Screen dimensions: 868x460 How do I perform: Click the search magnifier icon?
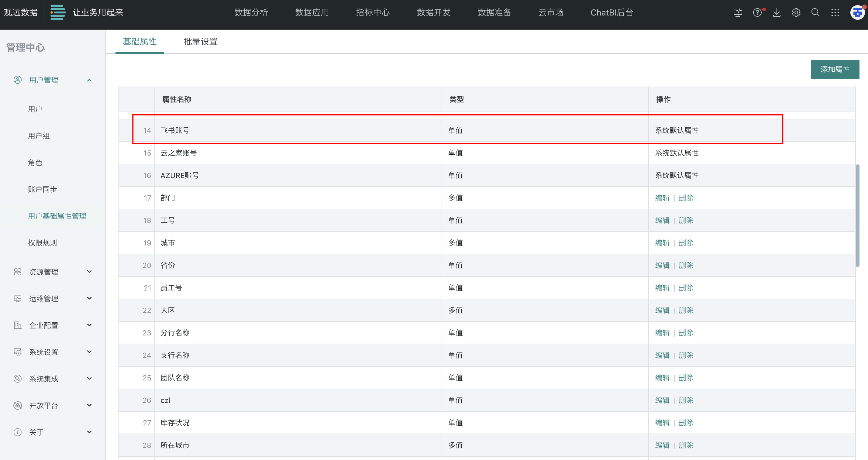(x=815, y=13)
